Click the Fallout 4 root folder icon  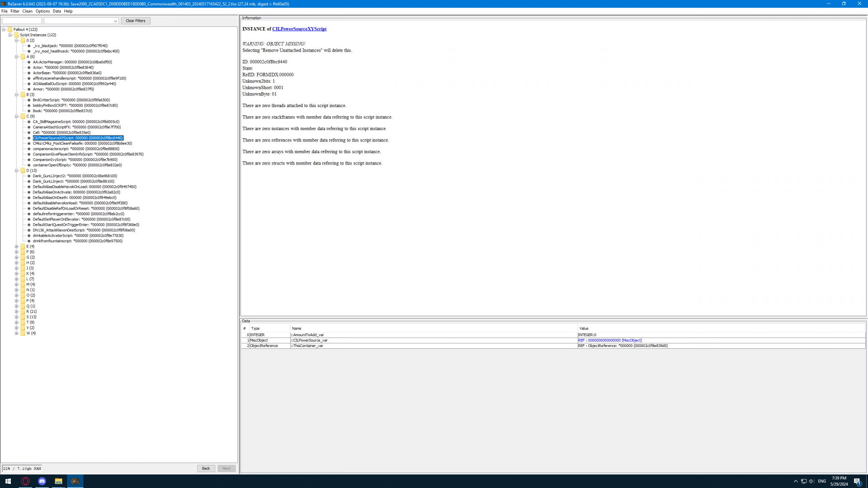[10, 29]
